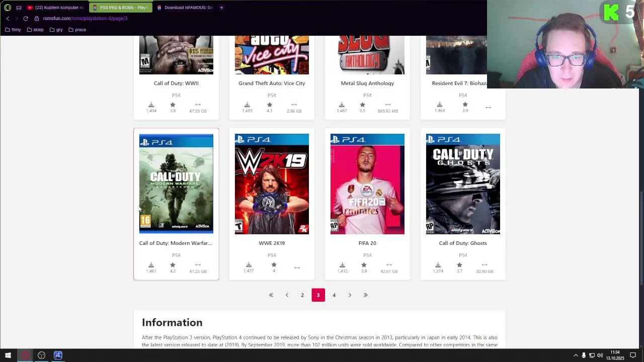Click file size icon under Call of Duty: WWII
This screenshot has height=362, width=644.
point(198,105)
